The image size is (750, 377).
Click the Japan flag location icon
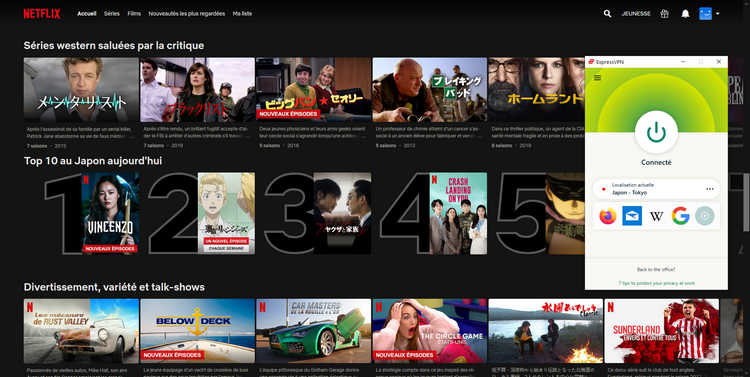(x=604, y=189)
